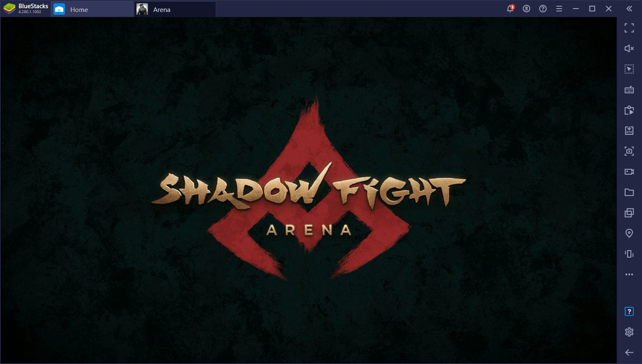The width and height of the screenshot is (642, 364).
Task: Open the Media Manager copy-files icon
Action: click(629, 110)
